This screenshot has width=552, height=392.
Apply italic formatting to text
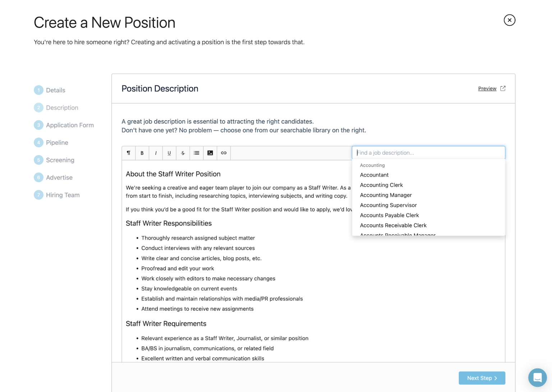coord(156,153)
